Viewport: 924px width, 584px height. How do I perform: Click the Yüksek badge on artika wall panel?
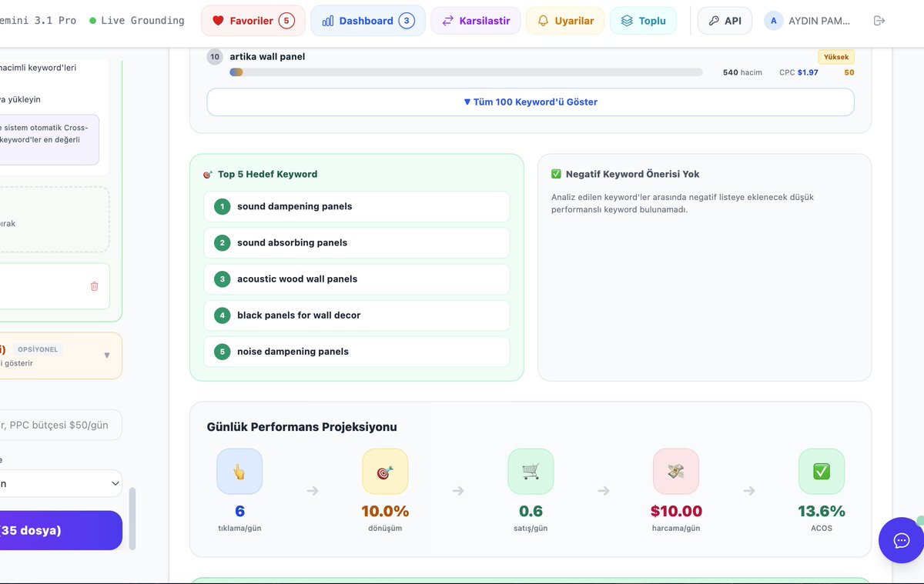click(x=835, y=57)
